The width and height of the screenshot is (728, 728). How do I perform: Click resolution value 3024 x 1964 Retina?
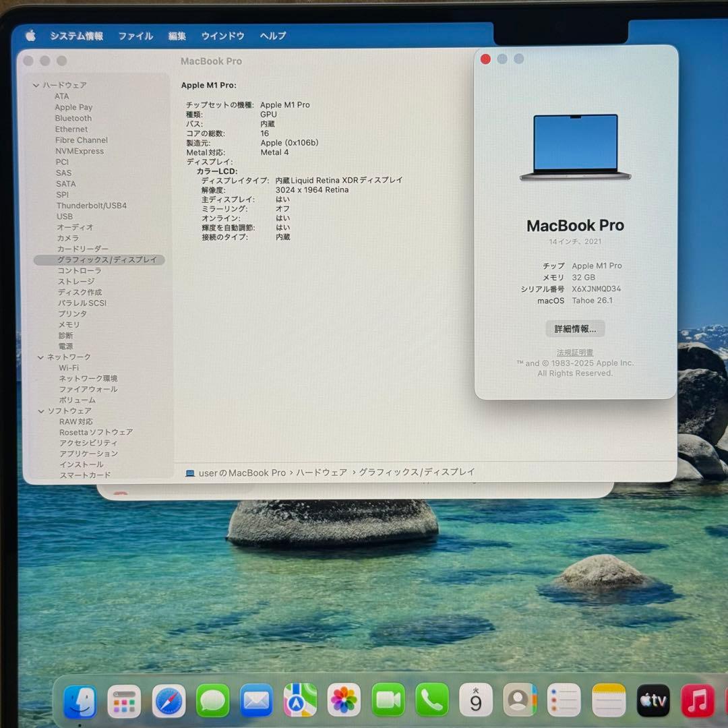312,190
